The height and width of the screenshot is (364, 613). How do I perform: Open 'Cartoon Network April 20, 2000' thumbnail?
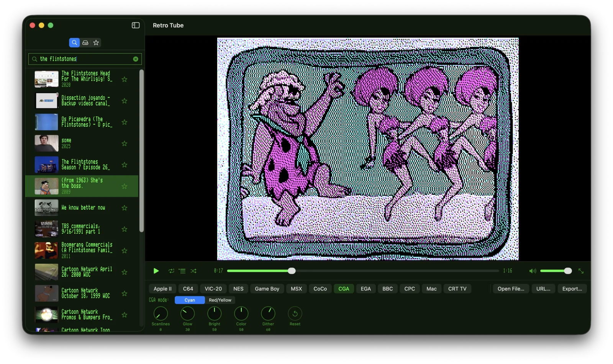click(x=47, y=272)
